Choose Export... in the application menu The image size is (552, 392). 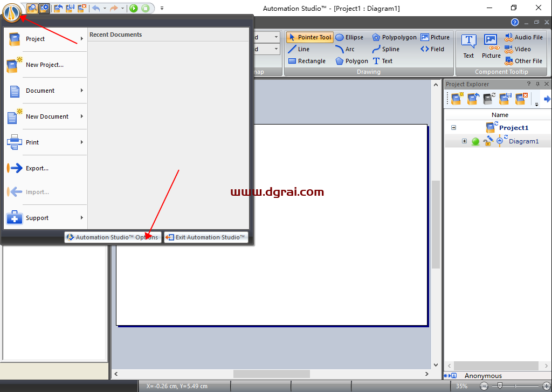tap(45, 168)
